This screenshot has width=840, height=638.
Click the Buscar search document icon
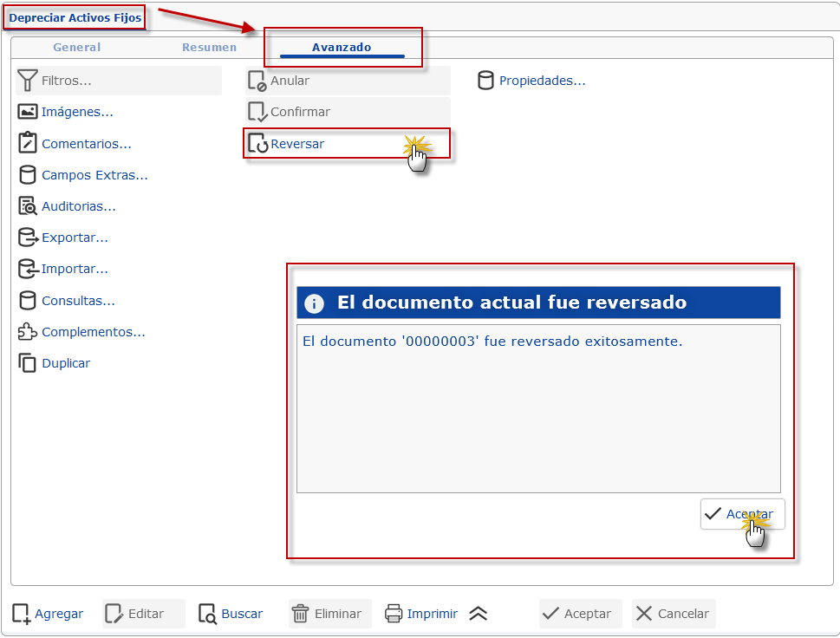click(207, 614)
